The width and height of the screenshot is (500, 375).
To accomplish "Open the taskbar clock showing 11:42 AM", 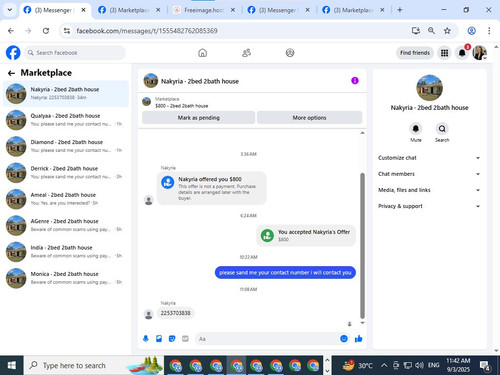I will [x=458, y=365].
